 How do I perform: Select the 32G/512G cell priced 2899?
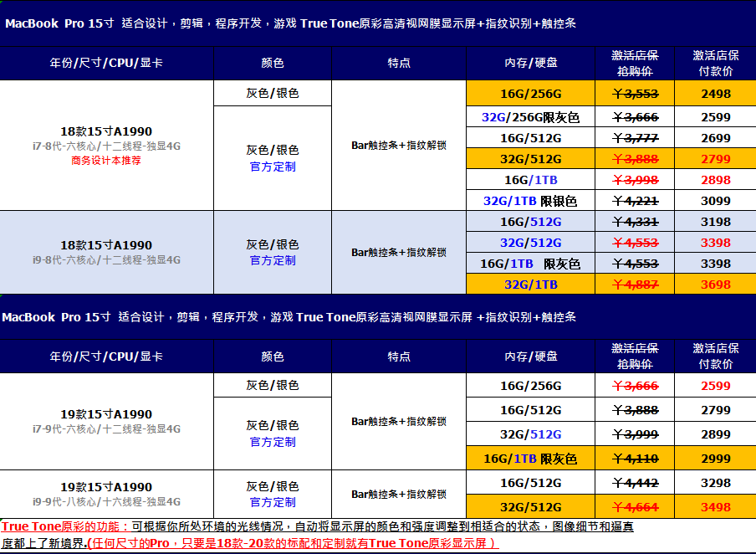point(530,434)
